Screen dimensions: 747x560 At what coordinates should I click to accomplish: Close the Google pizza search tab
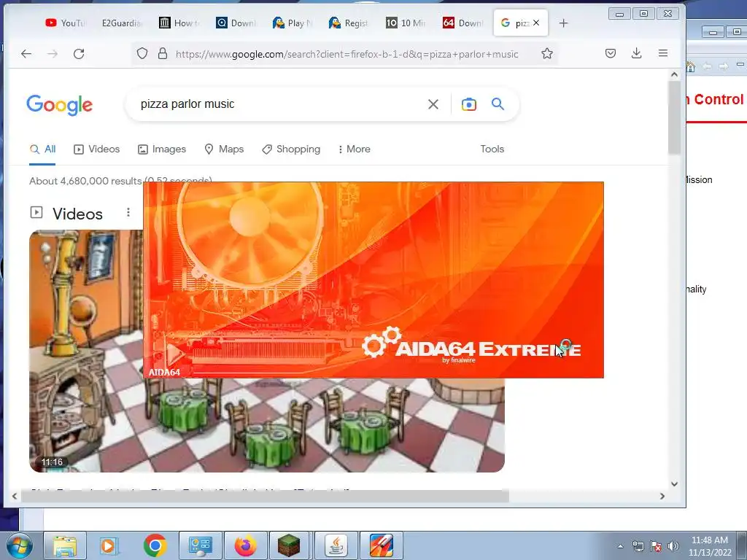[x=536, y=23]
